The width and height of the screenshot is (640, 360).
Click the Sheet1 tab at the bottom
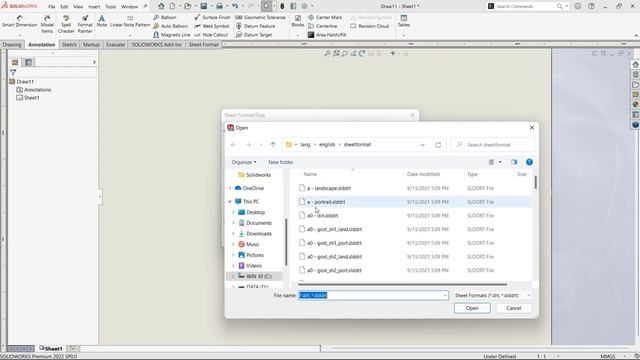51,349
